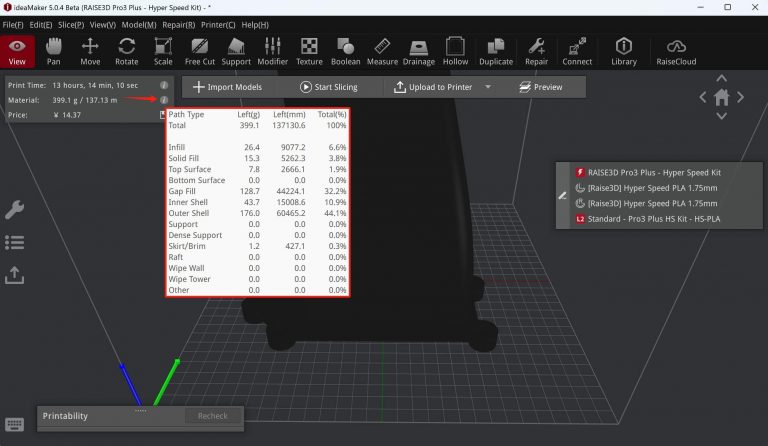This screenshot has width=768, height=446.
Task: Click the Preview button
Action: [x=541, y=87]
